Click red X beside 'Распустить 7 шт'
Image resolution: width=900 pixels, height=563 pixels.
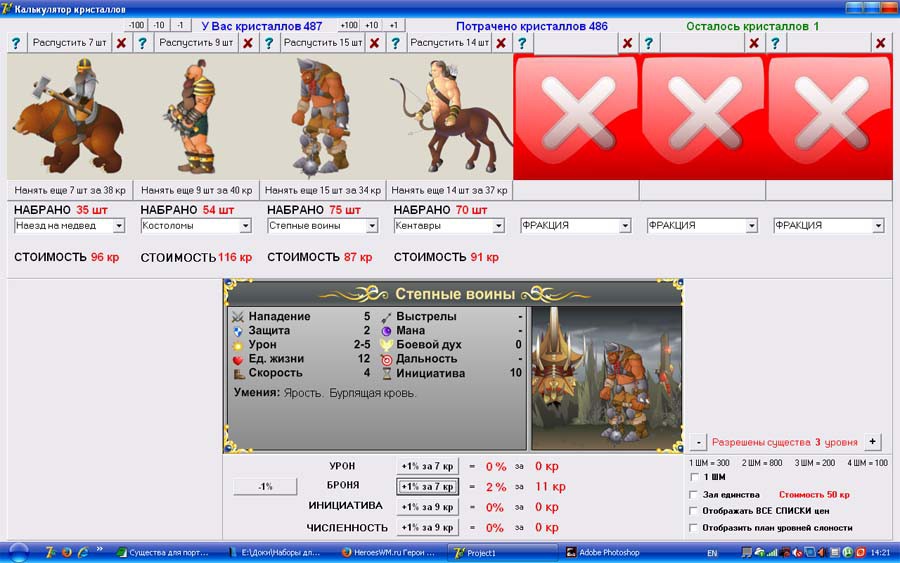click(121, 43)
